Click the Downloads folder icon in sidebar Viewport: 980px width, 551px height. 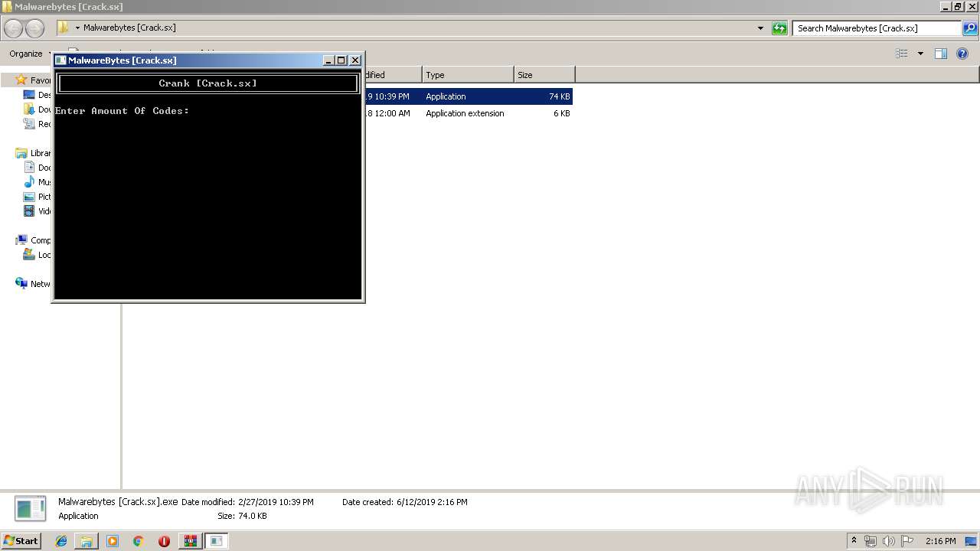(x=29, y=109)
